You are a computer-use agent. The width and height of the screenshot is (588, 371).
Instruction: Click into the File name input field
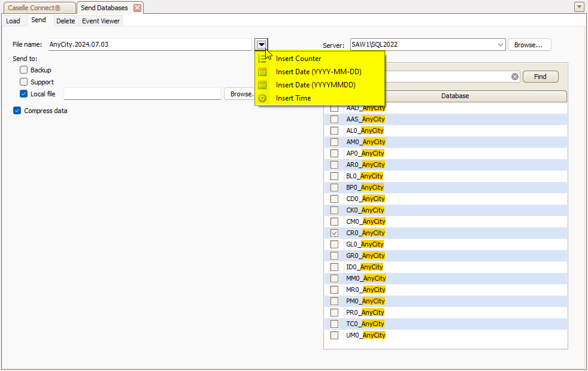pos(150,45)
